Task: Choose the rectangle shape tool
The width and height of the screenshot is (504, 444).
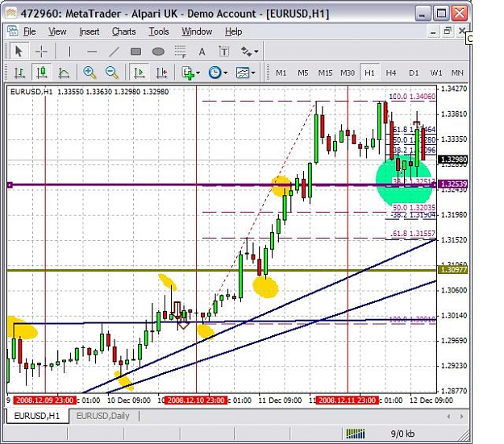Action: [x=135, y=52]
